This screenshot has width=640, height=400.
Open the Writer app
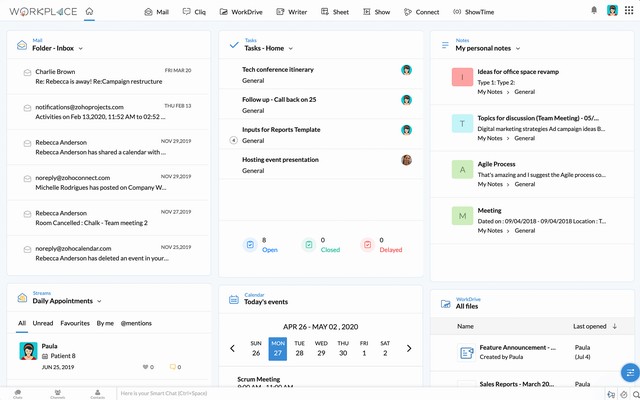pyautogui.click(x=291, y=12)
